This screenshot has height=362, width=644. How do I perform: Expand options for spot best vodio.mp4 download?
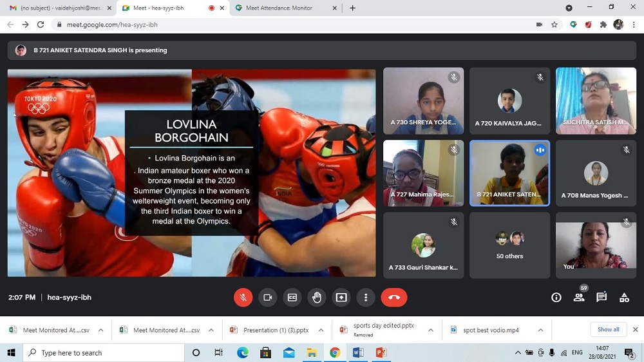[x=542, y=330]
